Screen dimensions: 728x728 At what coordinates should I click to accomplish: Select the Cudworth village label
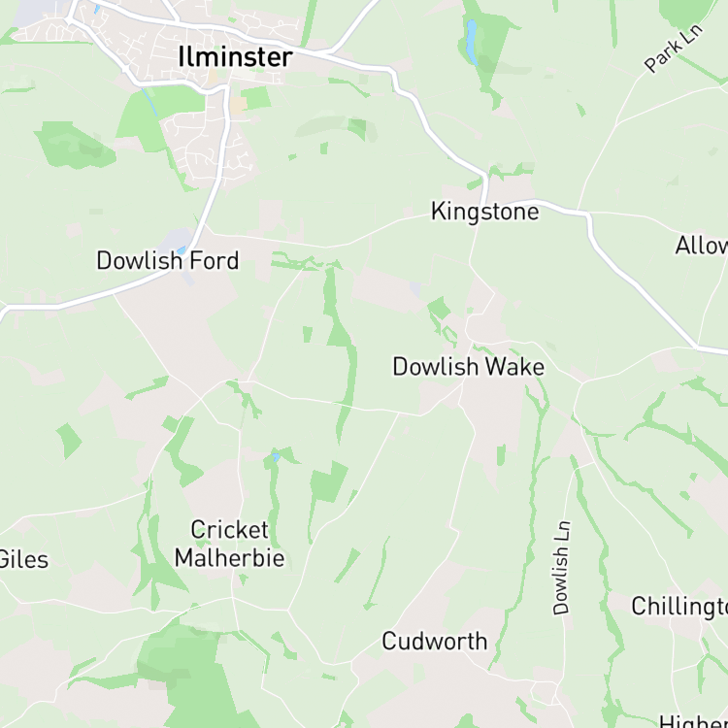(435, 642)
